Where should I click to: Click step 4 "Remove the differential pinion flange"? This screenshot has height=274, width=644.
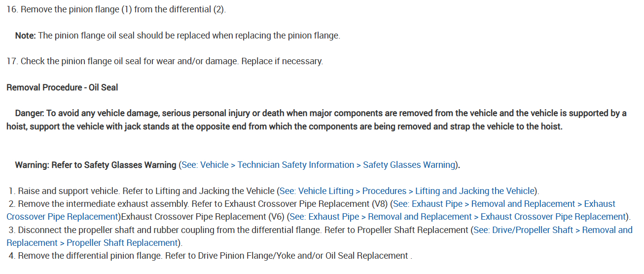point(89,256)
